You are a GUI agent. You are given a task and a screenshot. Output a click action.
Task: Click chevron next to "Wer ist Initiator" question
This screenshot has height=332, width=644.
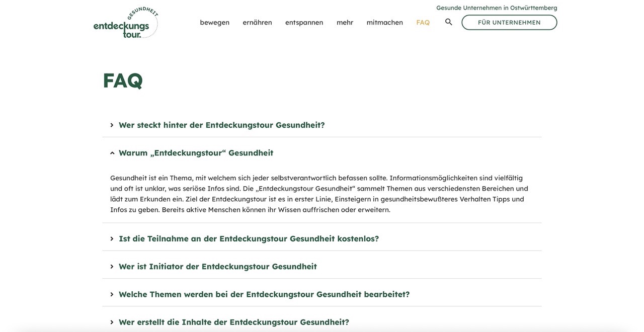pyautogui.click(x=112, y=267)
